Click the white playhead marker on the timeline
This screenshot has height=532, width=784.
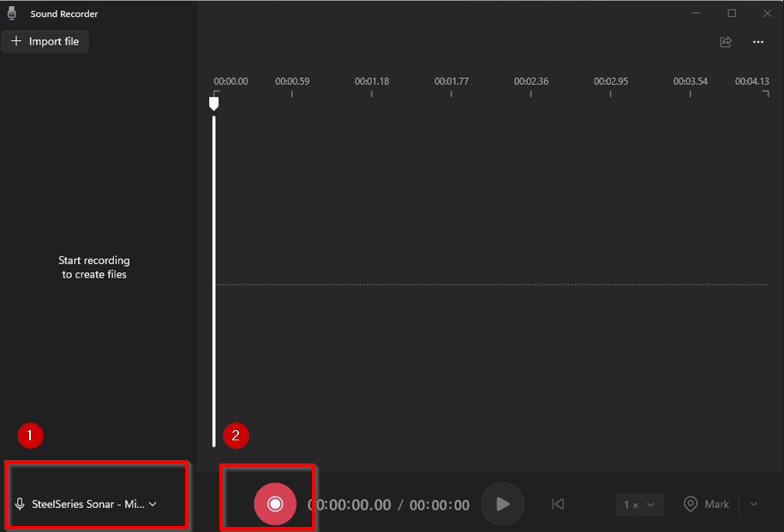click(213, 104)
